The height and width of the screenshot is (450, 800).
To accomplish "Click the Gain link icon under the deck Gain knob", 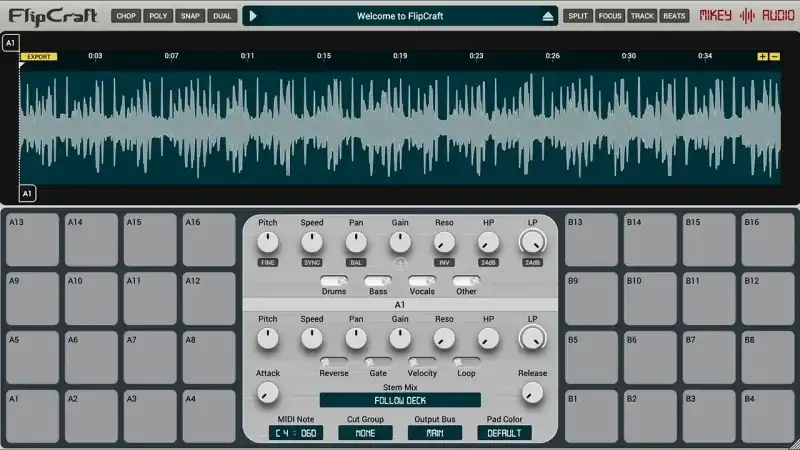I will tap(400, 263).
